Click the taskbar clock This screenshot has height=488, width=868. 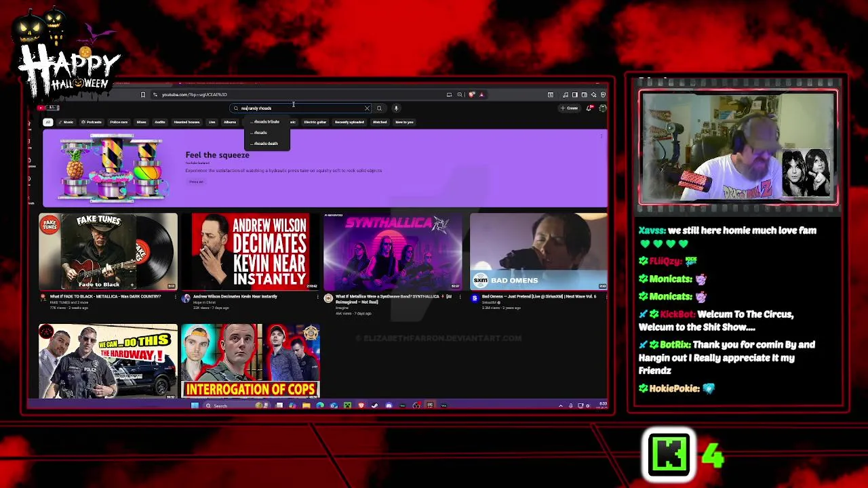(602, 405)
